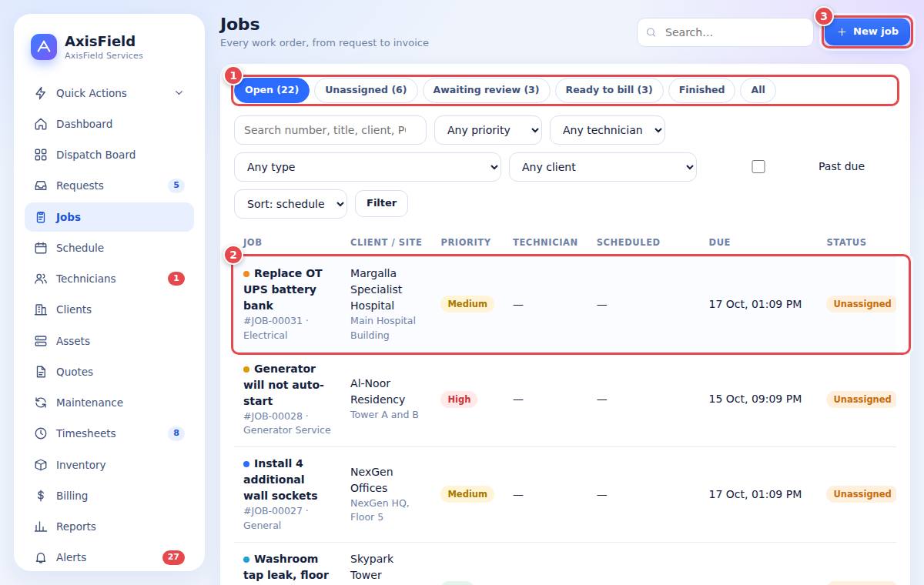Click the Maintenance refresh icon
924x585 pixels.
(x=41, y=403)
